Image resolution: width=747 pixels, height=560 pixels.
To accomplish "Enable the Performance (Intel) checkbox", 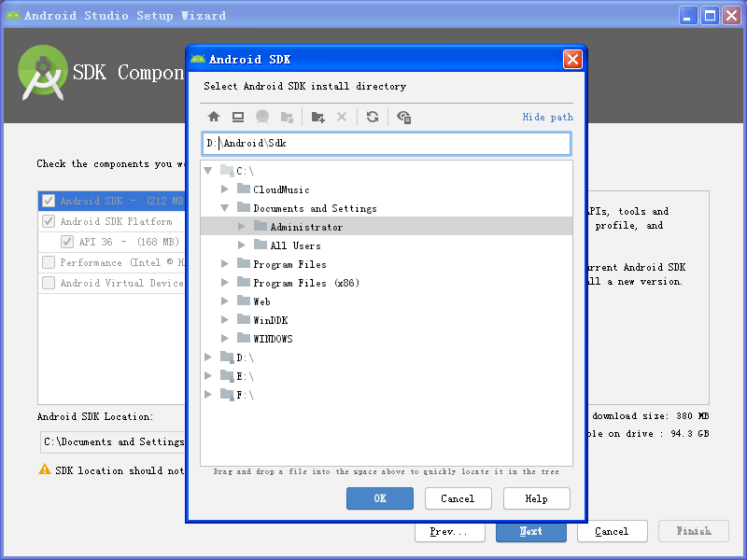I will click(49, 262).
